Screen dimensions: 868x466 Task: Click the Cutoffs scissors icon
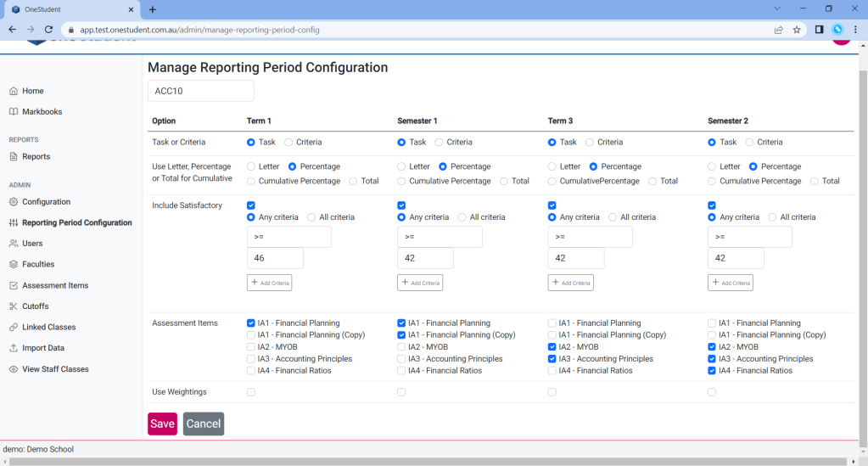pyautogui.click(x=14, y=306)
